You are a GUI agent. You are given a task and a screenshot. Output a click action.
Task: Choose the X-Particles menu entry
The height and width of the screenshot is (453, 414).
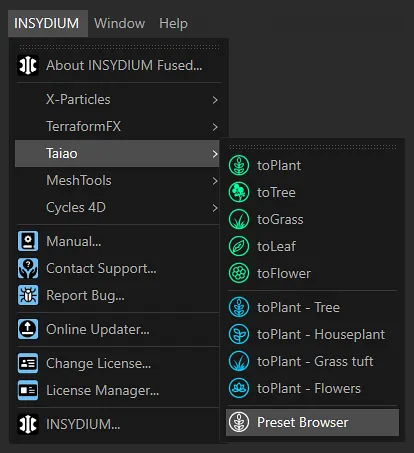click(117, 99)
